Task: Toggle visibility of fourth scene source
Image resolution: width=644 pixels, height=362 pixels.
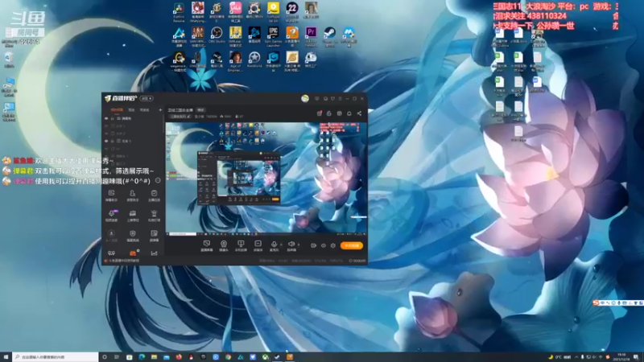Action: click(x=106, y=141)
